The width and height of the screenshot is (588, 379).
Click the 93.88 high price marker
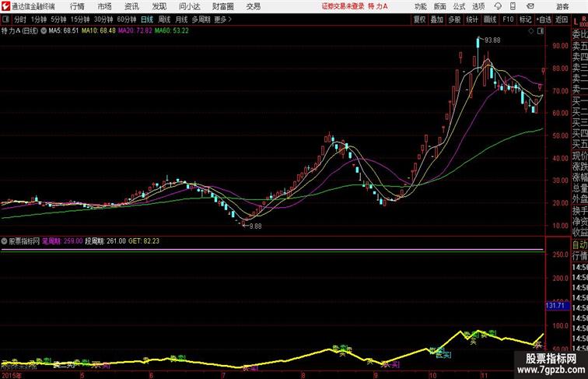(x=492, y=40)
